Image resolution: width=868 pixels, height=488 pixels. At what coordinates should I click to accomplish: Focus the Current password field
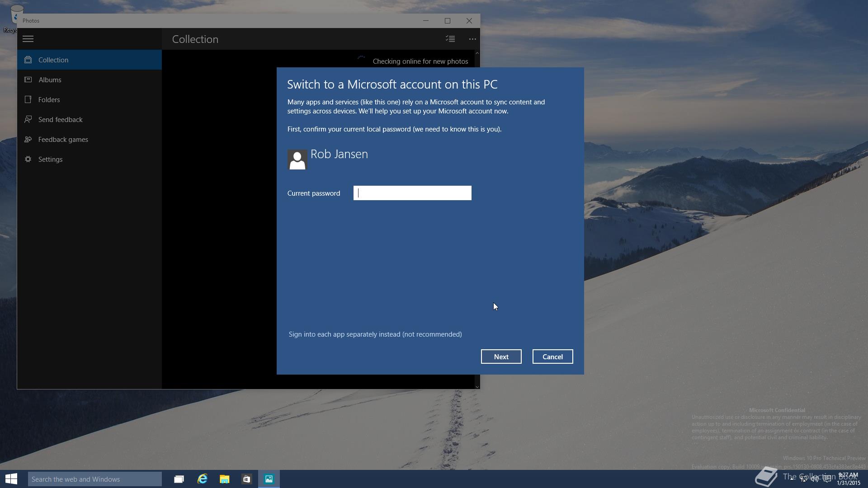coord(412,193)
